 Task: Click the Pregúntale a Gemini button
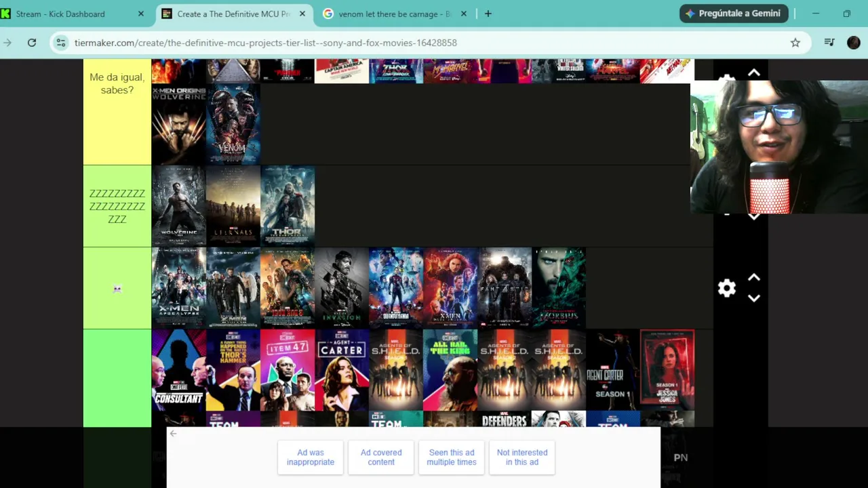tap(734, 14)
